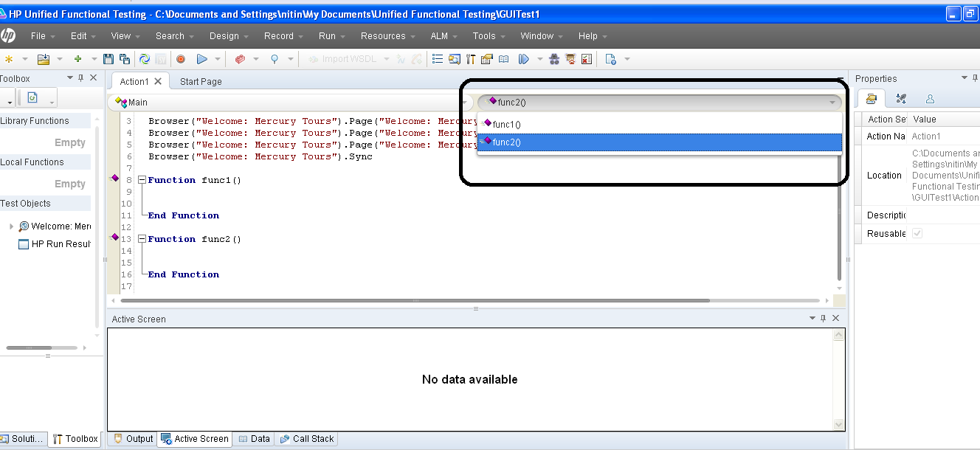Start recording with the red Record icon

click(x=180, y=58)
